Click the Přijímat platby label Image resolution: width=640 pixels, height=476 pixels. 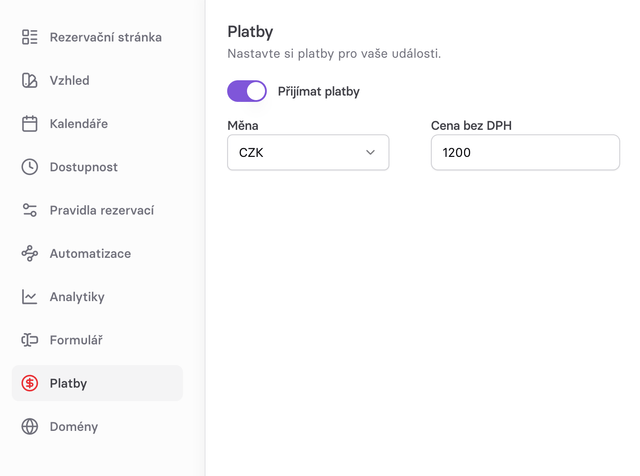pyautogui.click(x=319, y=91)
